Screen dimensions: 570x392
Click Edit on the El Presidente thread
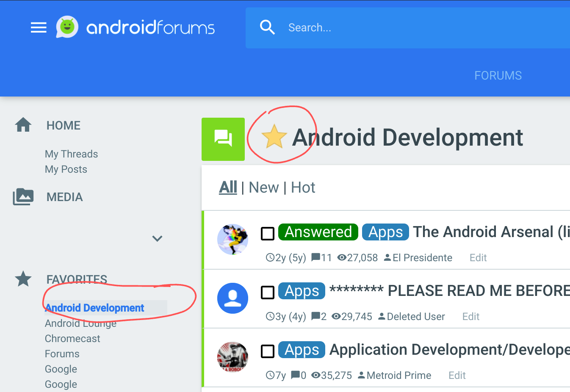[478, 258]
